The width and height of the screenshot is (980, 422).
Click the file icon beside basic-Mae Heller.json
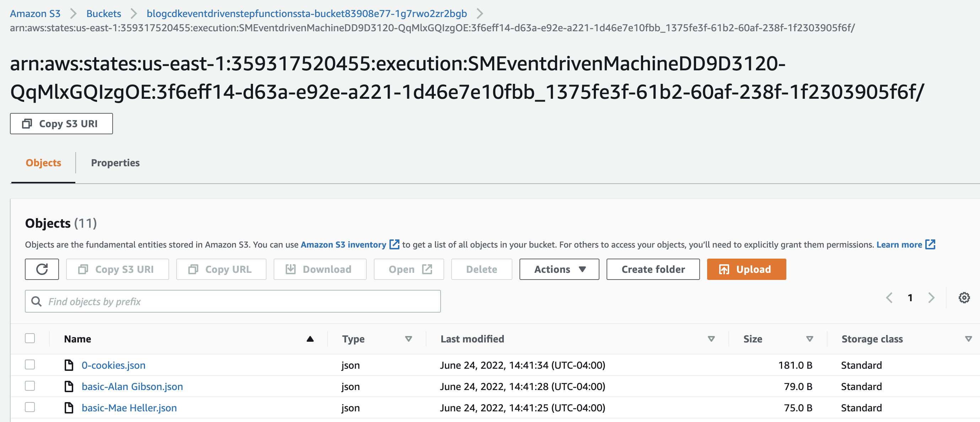[x=69, y=407]
